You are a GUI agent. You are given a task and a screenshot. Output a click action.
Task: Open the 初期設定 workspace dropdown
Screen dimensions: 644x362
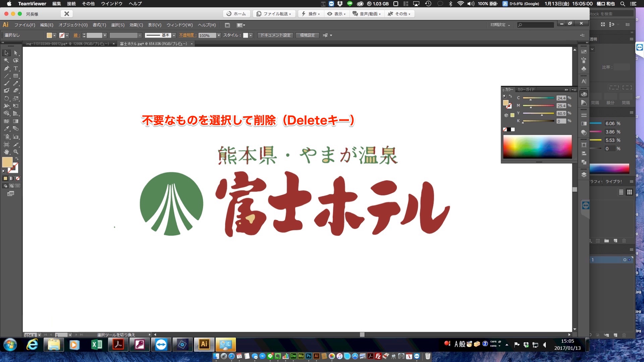point(500,25)
